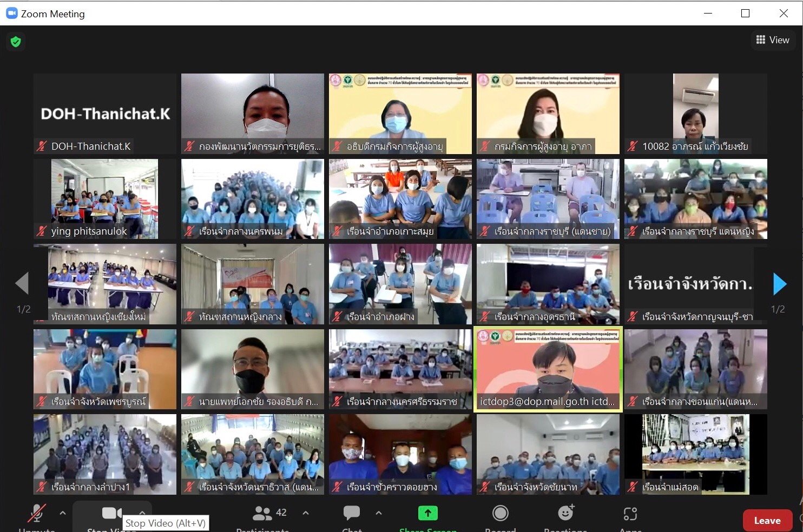Screen dimensions: 803x532
Task: Open the Participants panel icon
Action: coord(263,513)
